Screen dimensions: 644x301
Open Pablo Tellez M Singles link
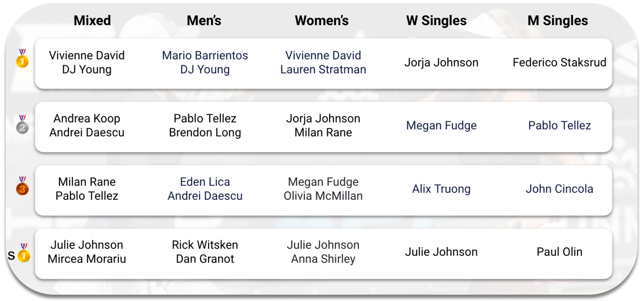click(559, 125)
